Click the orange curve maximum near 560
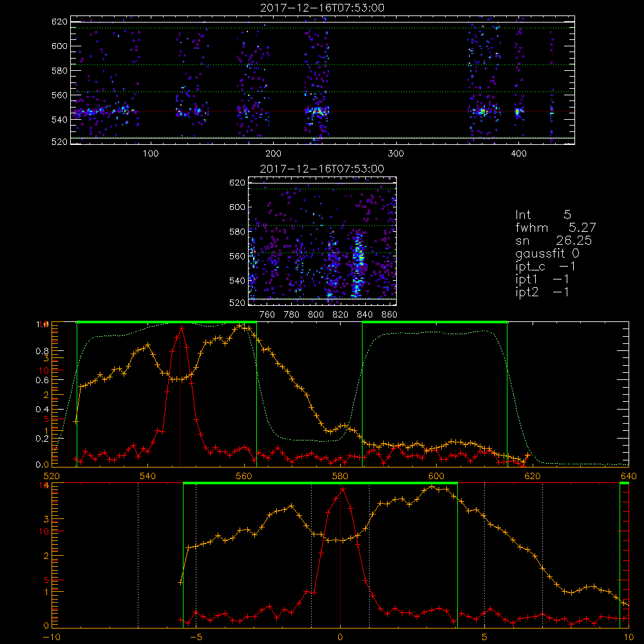 pos(240,327)
